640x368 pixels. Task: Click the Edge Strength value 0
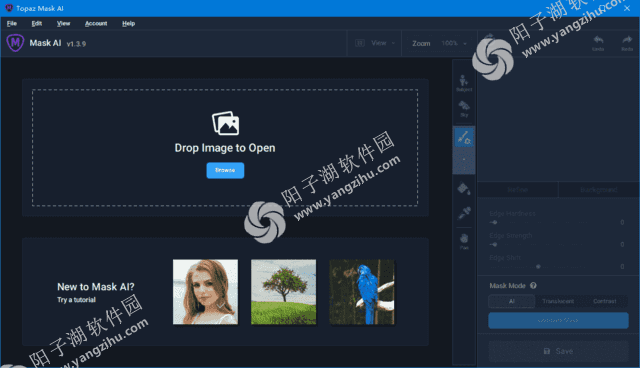pos(622,244)
